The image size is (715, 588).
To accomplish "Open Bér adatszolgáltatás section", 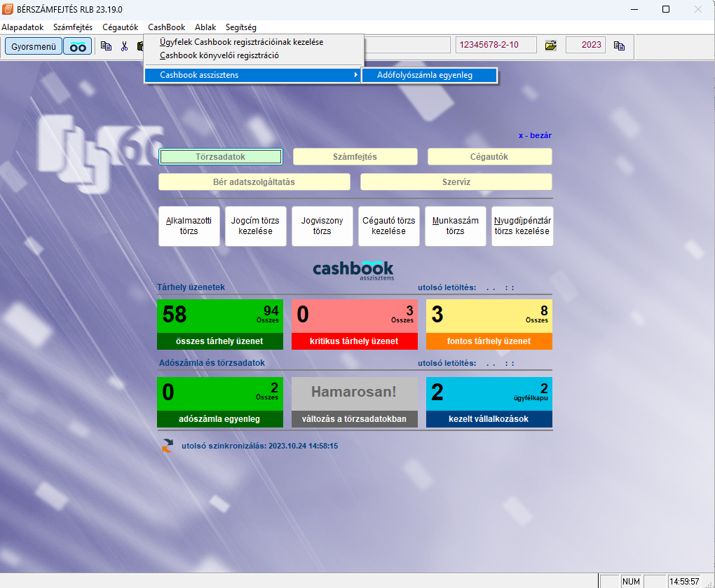I will (x=254, y=182).
